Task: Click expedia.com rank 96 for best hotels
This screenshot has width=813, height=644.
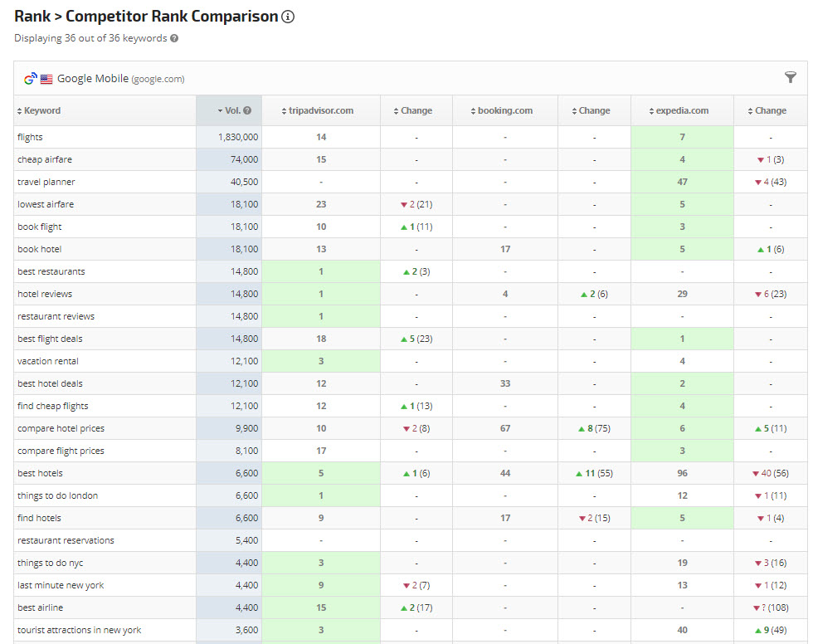Action: pos(682,473)
